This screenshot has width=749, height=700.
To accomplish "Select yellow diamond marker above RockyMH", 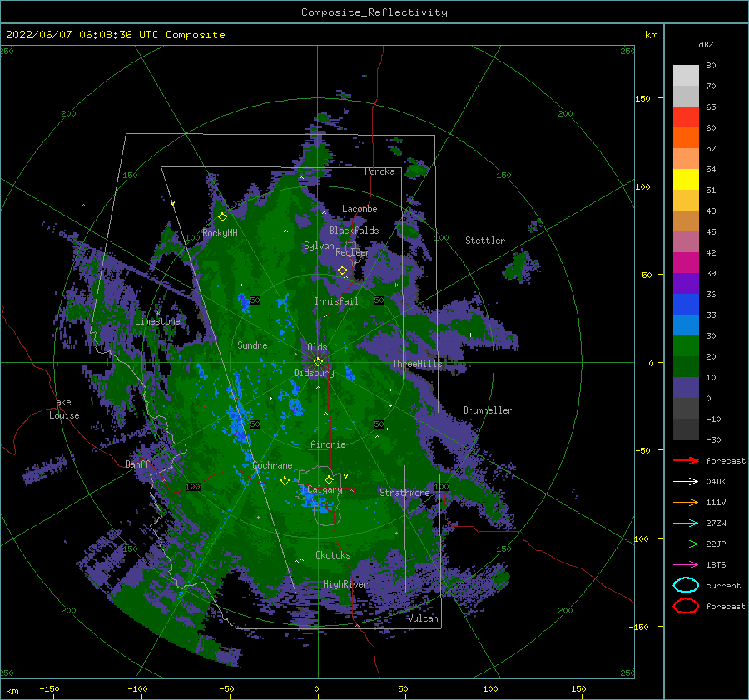I will click(222, 217).
